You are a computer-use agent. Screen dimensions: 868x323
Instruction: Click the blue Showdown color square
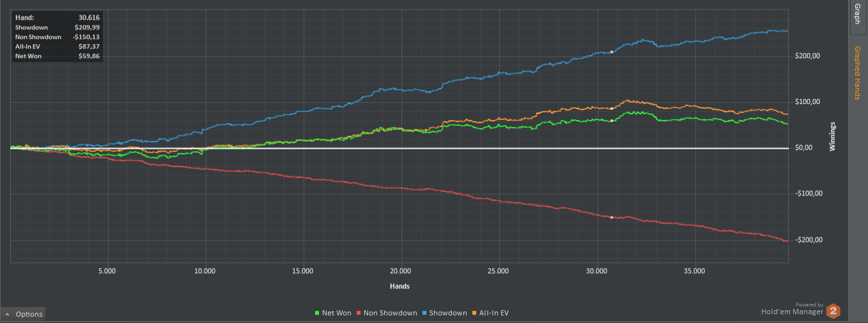[424, 313]
